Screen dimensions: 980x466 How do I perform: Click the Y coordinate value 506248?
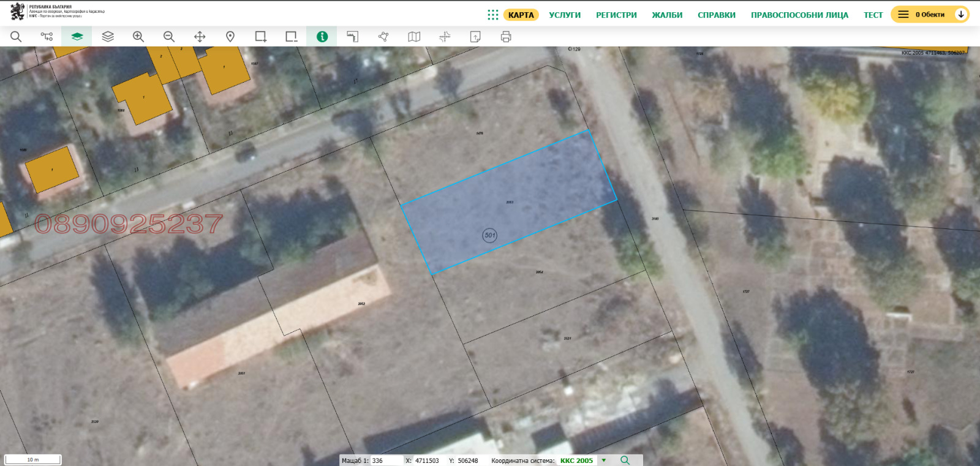coord(468,460)
